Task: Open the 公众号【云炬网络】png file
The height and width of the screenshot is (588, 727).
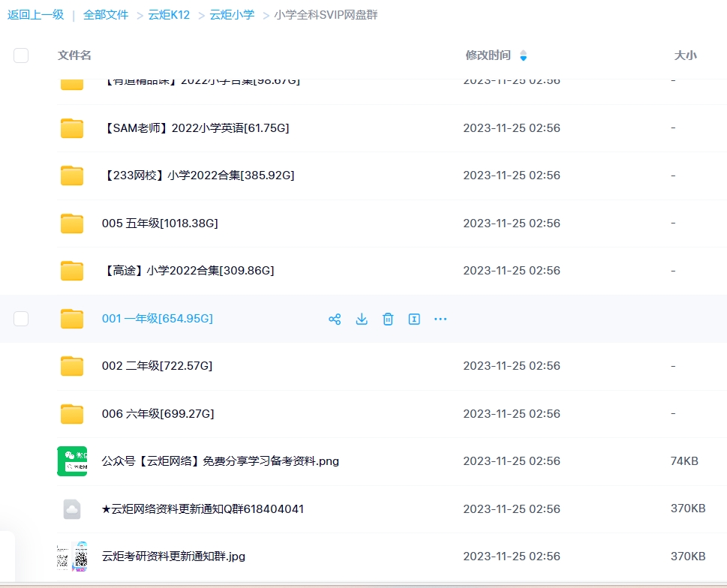Action: [221, 461]
